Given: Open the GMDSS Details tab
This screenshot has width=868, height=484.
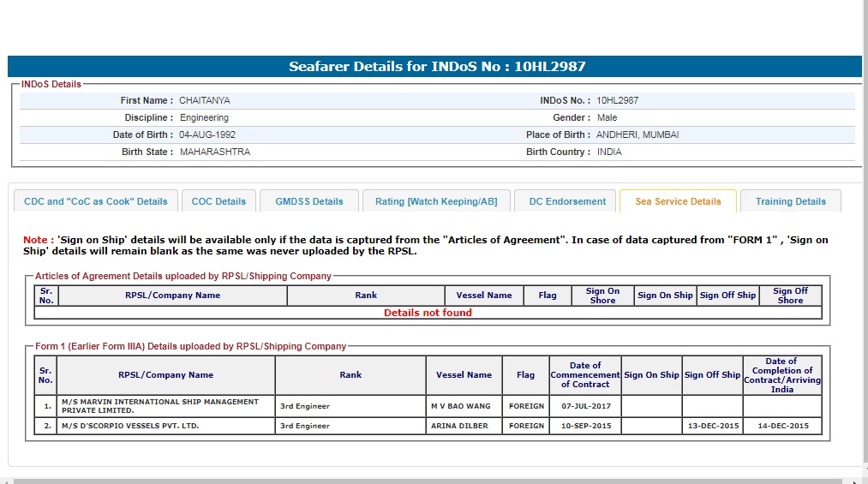Looking at the screenshot, I should tap(309, 201).
